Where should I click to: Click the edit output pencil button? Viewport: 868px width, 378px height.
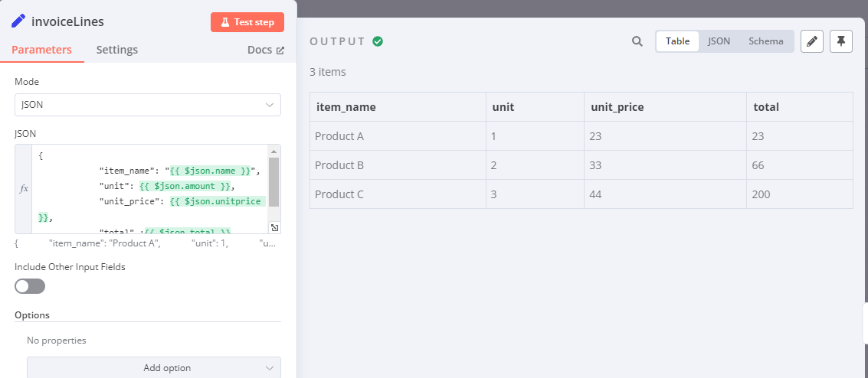pos(812,41)
